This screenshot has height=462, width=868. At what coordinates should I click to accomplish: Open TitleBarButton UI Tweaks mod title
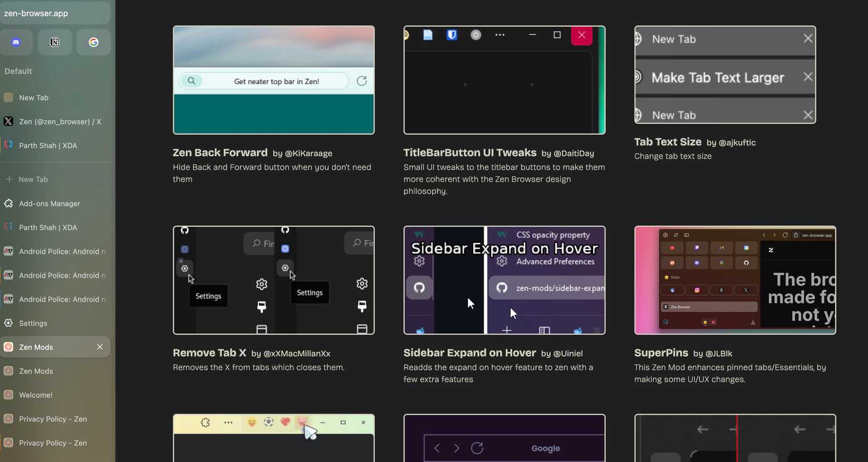[469, 153]
